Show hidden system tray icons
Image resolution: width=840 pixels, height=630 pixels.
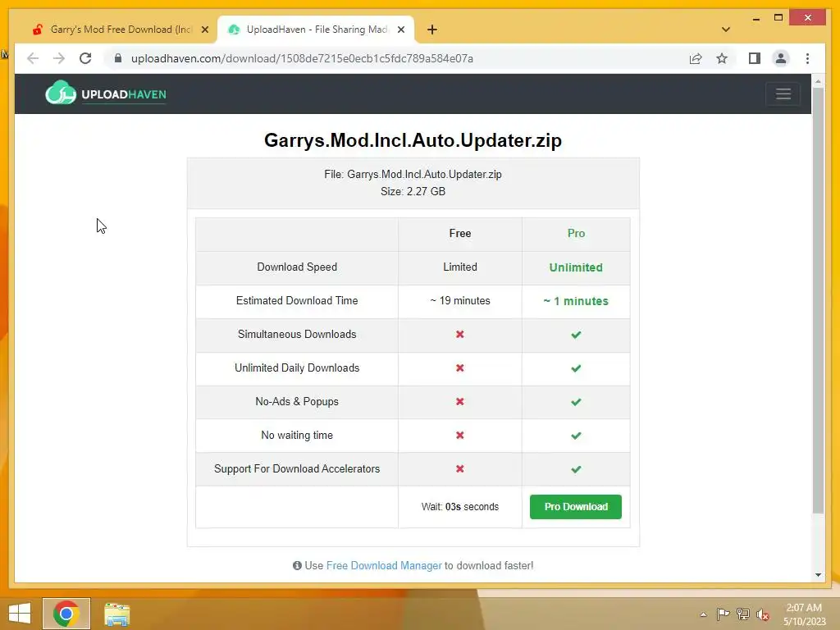tap(703, 614)
